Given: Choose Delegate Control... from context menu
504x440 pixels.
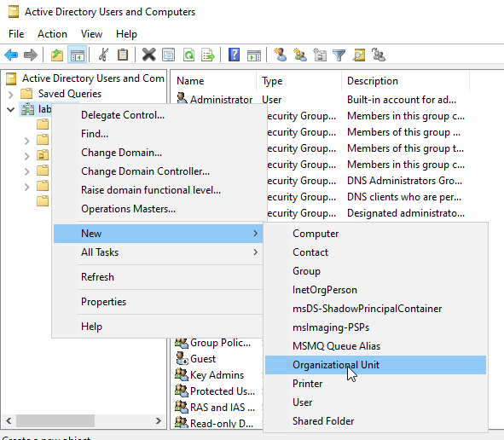Looking at the screenshot, I should tap(158, 115).
